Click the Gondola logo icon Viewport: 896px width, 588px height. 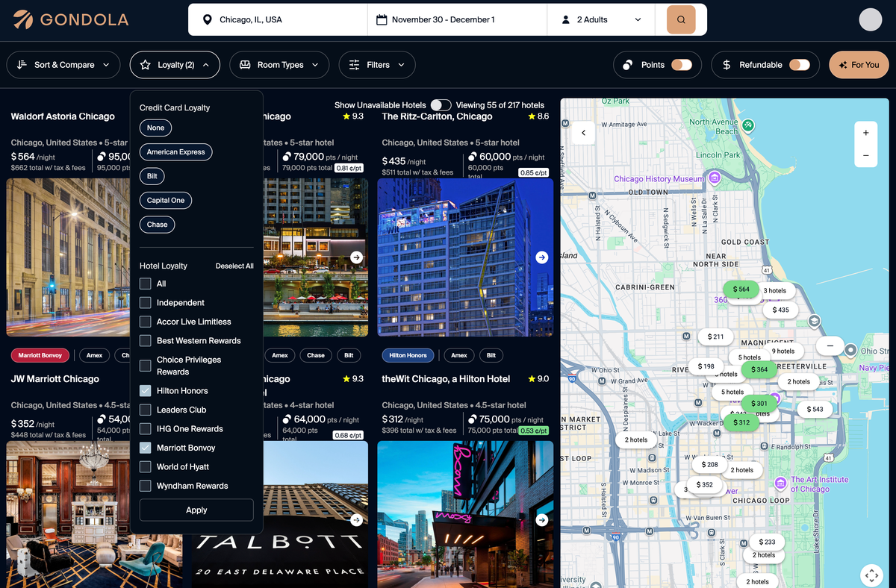coord(23,20)
